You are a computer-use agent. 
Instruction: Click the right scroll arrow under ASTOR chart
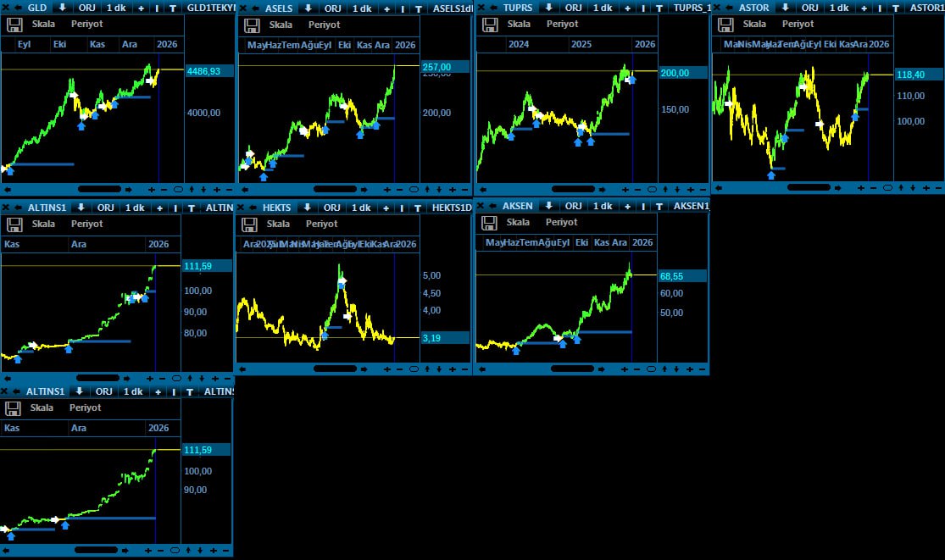(837, 188)
